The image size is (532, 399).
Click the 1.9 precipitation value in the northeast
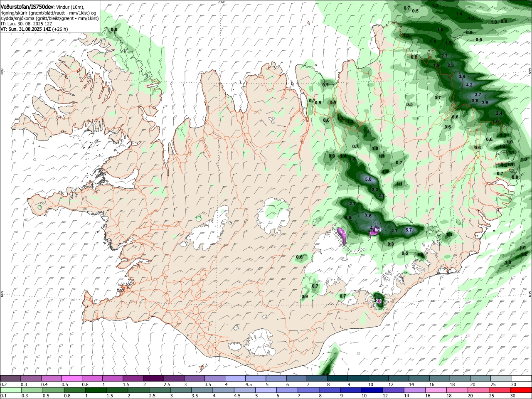(437, 66)
